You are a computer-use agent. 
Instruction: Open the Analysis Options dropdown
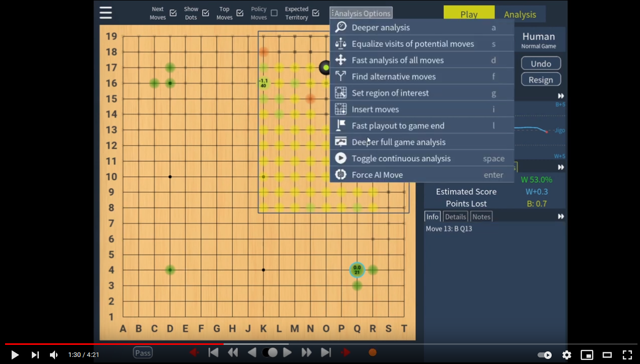(x=360, y=13)
